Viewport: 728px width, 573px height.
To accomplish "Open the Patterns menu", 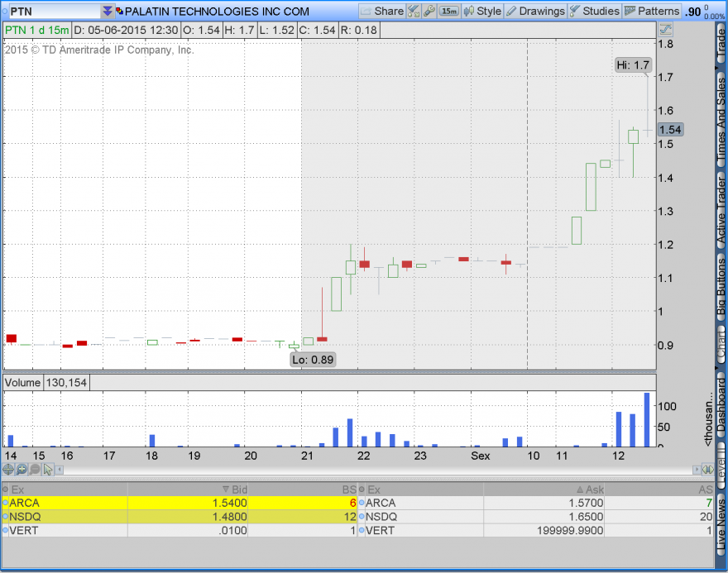I will coord(652,11).
